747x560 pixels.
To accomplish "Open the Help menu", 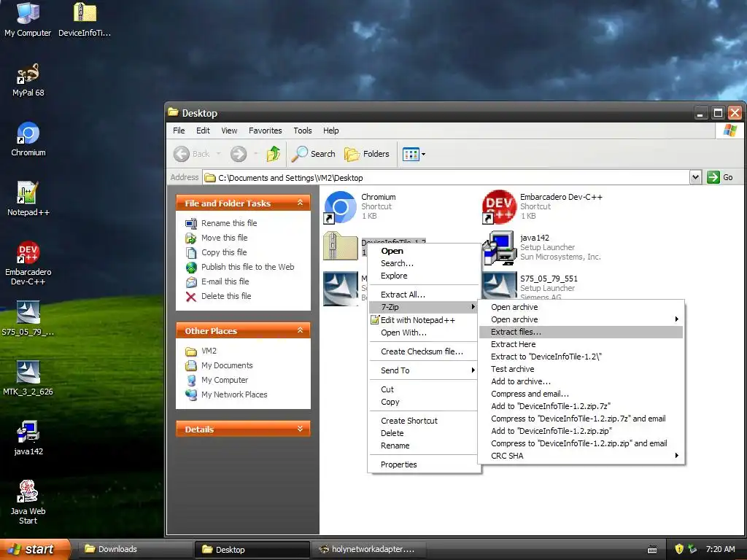I will [x=330, y=131].
